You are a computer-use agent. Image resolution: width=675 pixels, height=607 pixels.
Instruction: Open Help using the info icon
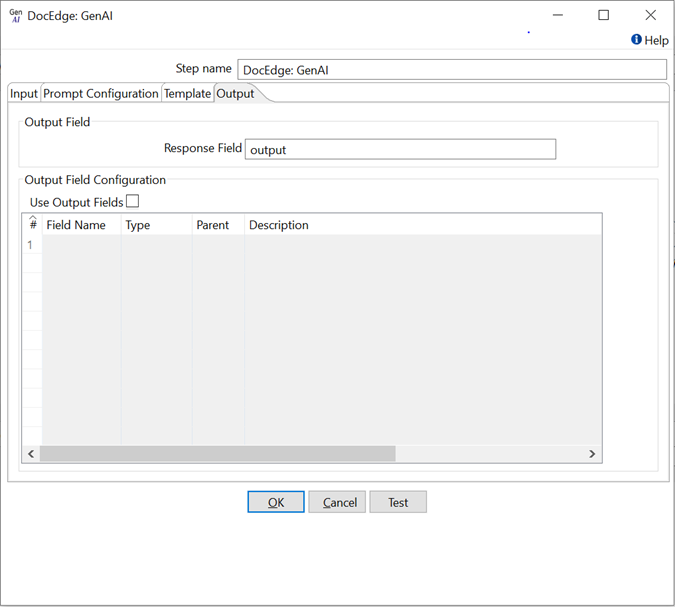(636, 40)
